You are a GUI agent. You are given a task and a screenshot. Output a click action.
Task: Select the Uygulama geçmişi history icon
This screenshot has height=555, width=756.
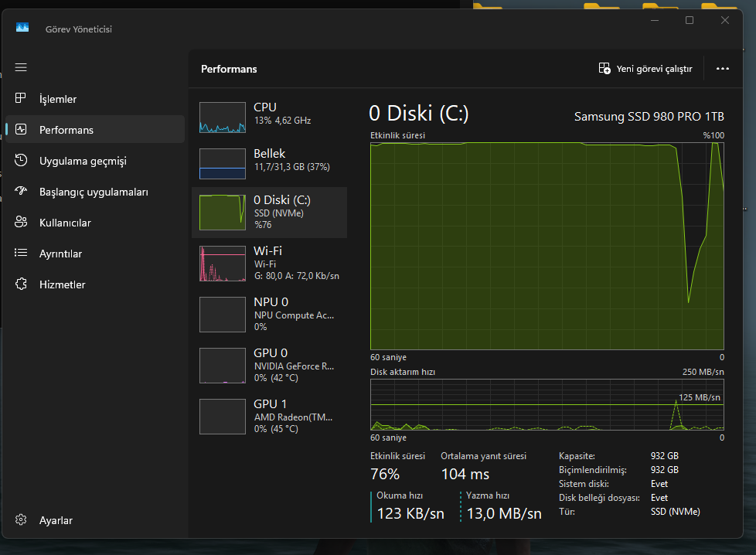[x=21, y=160]
